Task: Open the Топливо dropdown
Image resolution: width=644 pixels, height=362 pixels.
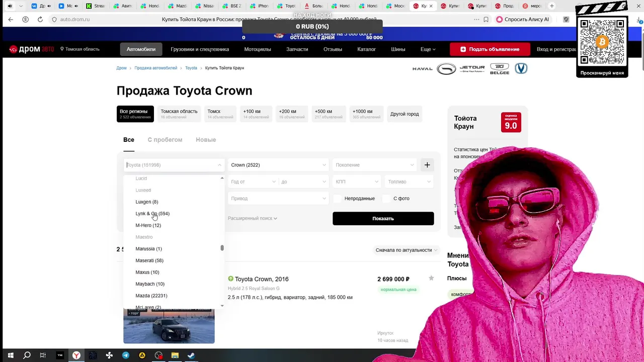Action: pos(409,182)
